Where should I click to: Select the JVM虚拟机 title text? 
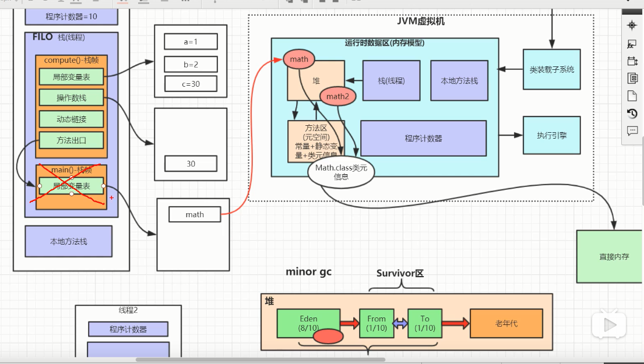coord(421,22)
